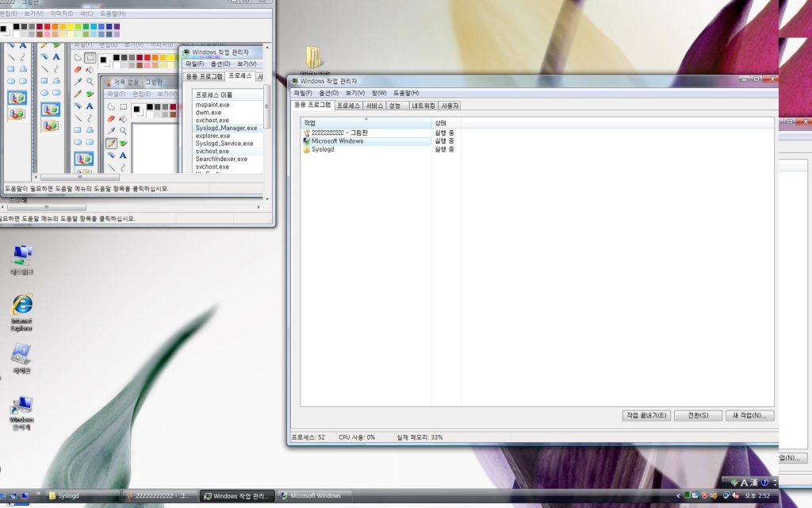Open 도움말(H) menu in Task Manager
Image resolution: width=812 pixels, height=508 pixels.
pos(406,94)
